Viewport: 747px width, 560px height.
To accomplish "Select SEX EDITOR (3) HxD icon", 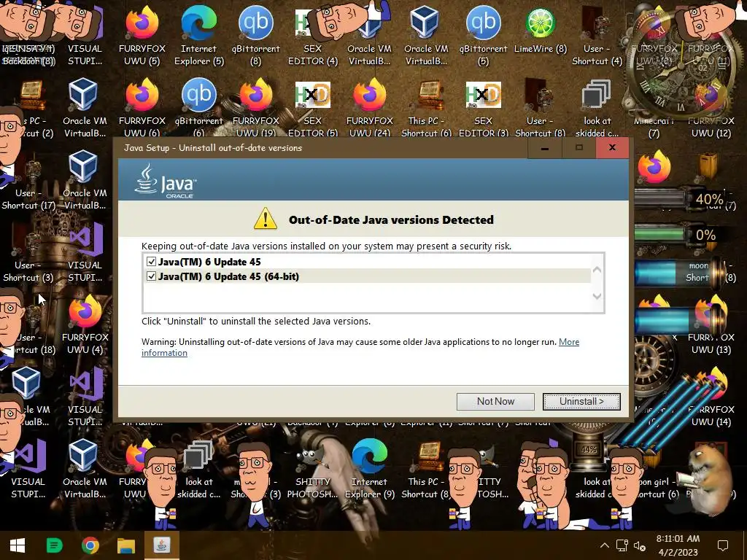I will [x=483, y=108].
